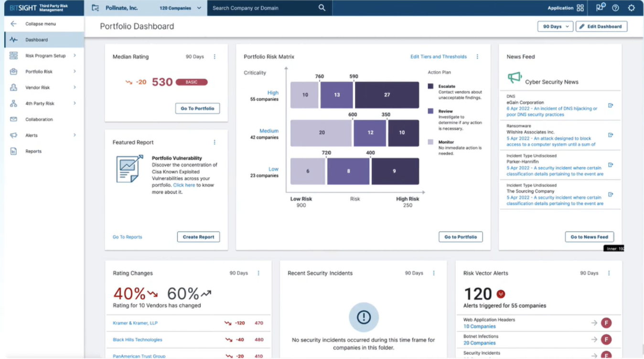Expand the Pollinate, Inc. company folder dropdown
The height and width of the screenshot is (359, 644).
pyautogui.click(x=199, y=8)
